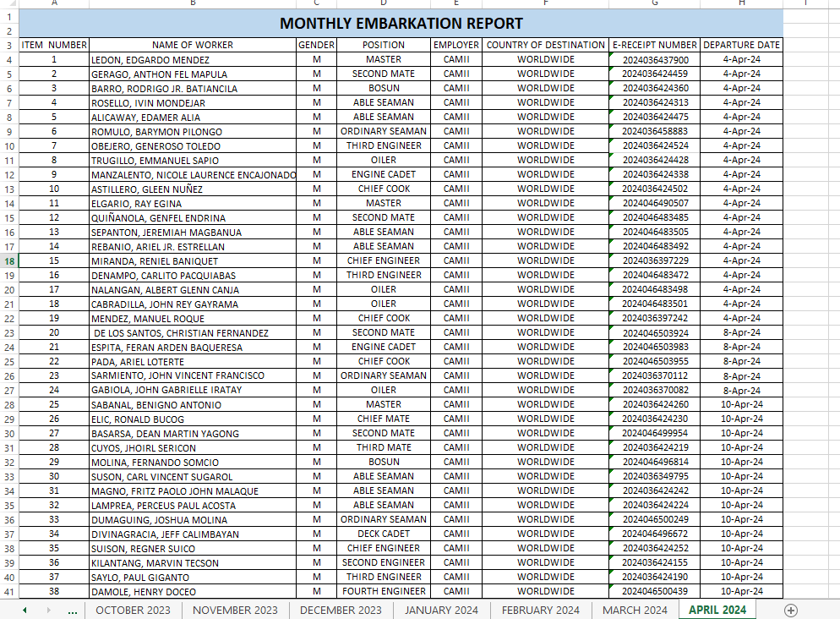Select the POSITION header cell
This screenshot has width=840, height=619.
tap(384, 45)
